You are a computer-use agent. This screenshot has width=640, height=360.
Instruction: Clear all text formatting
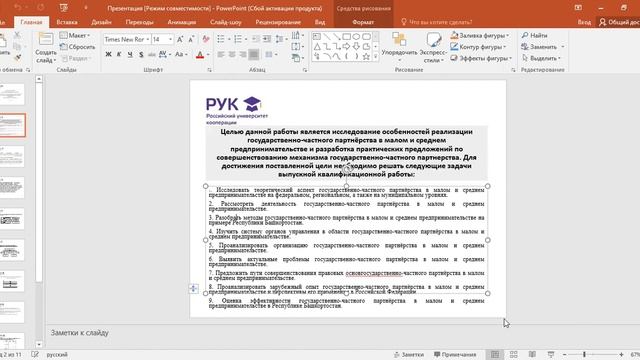click(206, 39)
